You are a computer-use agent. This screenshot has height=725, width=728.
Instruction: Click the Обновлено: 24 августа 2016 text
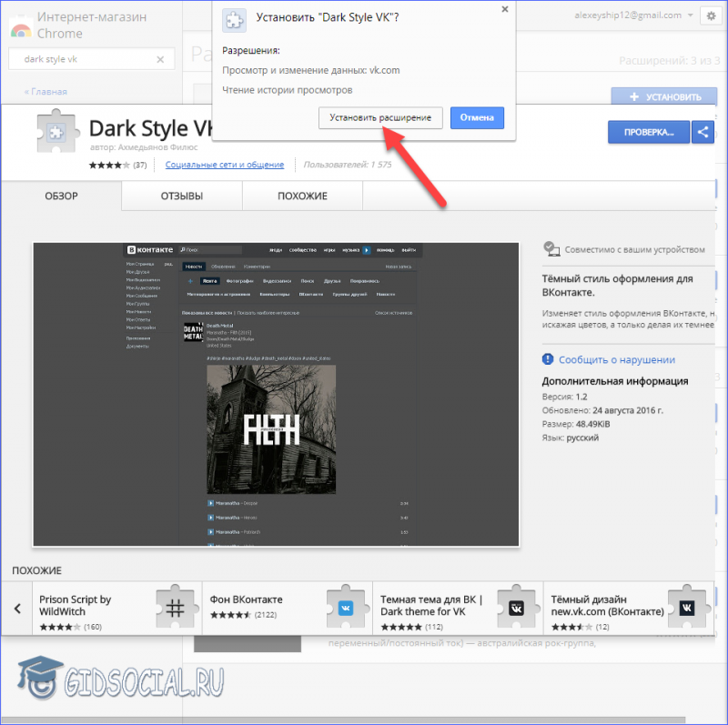pos(602,410)
